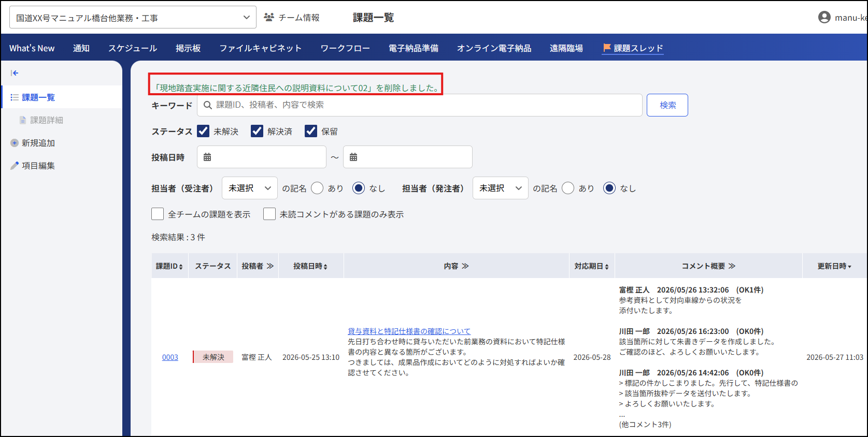Sort by 対応期日 column arrows
Screen dimensions: 868x437
pyautogui.click(x=606, y=266)
